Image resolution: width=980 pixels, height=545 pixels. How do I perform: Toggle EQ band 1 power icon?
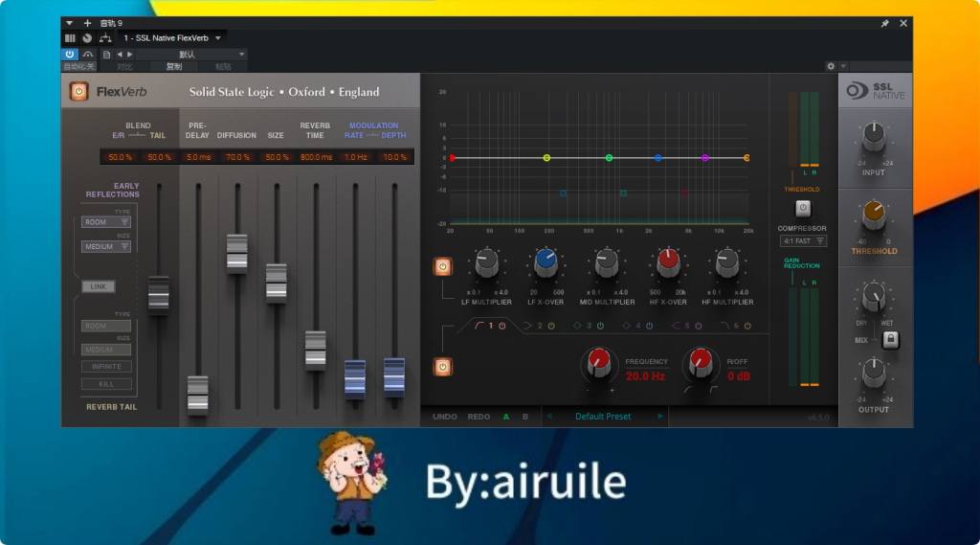[501, 326]
